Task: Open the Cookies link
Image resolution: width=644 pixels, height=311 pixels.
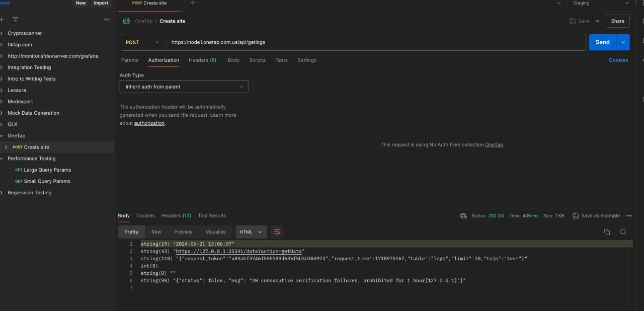Action: pyautogui.click(x=618, y=60)
